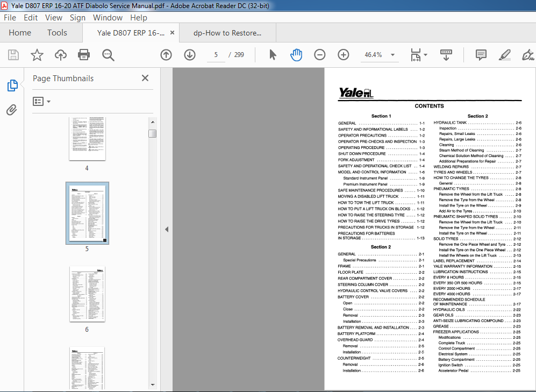
Task: Open the Sign menu
Action: tap(77, 18)
